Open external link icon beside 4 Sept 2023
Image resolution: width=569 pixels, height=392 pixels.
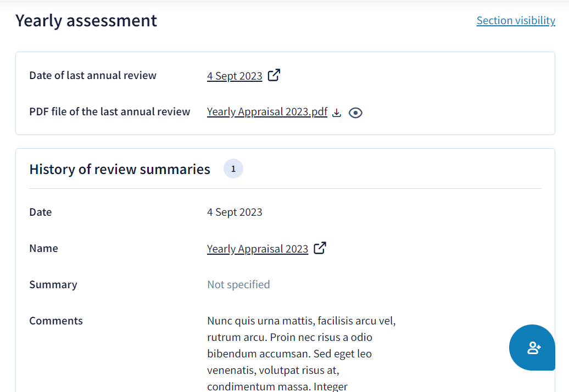coord(274,75)
